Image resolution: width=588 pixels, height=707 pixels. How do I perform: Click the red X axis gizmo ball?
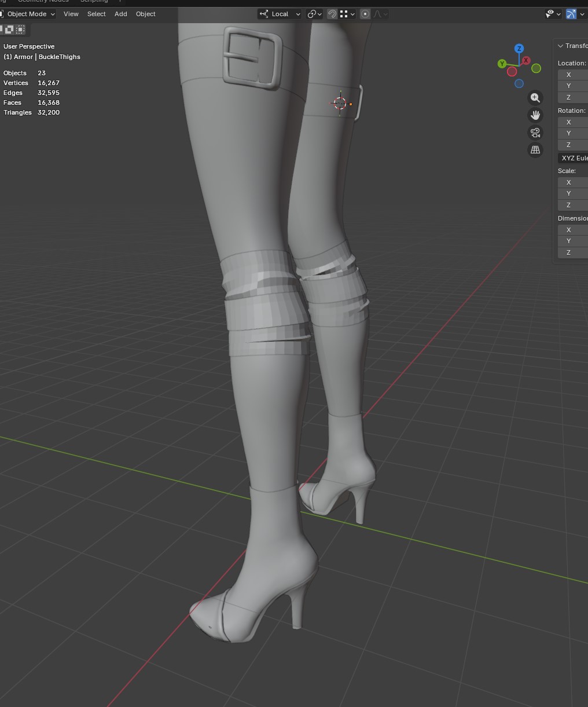[526, 60]
